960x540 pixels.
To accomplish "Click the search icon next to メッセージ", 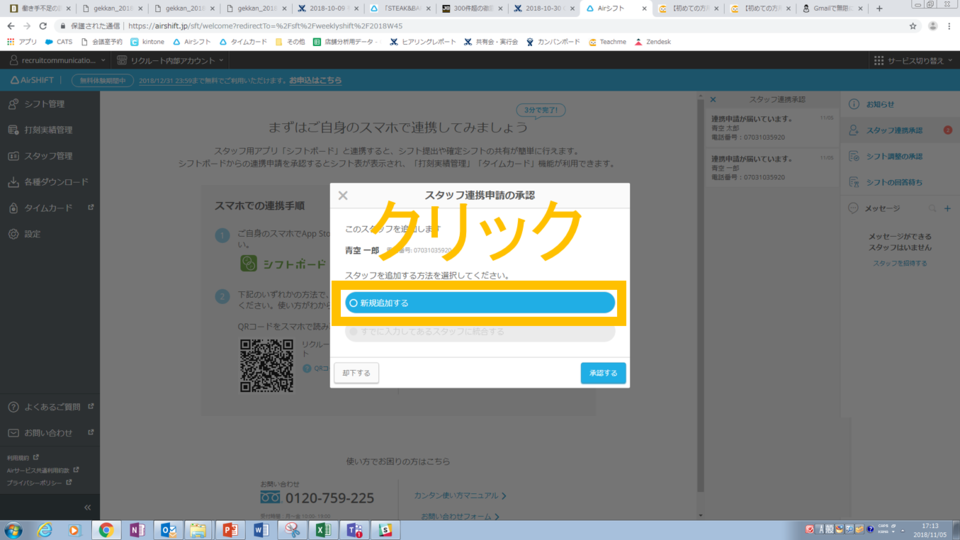I will tap(931, 208).
